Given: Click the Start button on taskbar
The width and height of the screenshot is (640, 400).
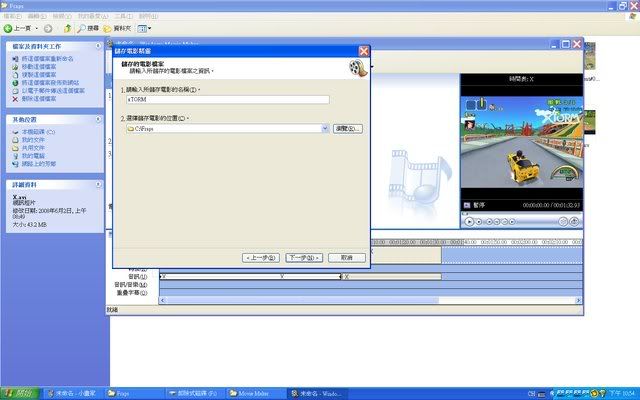Looking at the screenshot, I should (20, 393).
